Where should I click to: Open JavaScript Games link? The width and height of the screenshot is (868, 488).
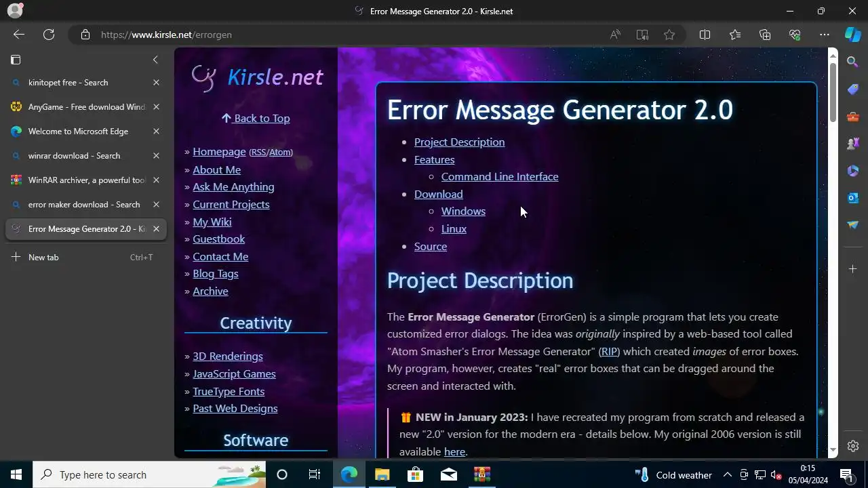click(x=234, y=374)
